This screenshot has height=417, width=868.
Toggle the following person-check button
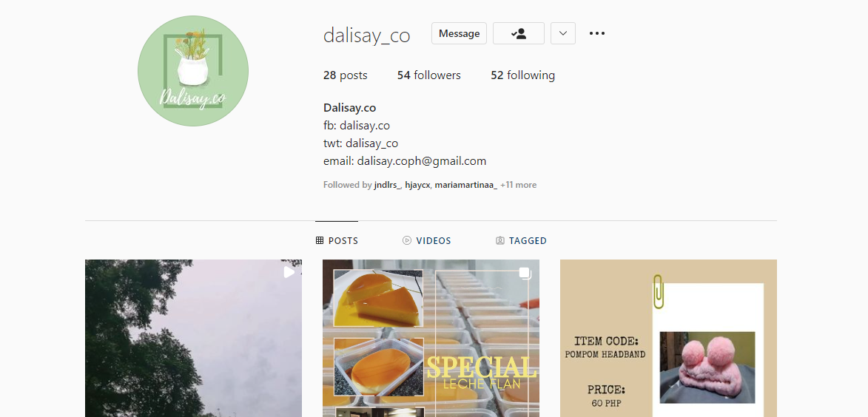519,33
